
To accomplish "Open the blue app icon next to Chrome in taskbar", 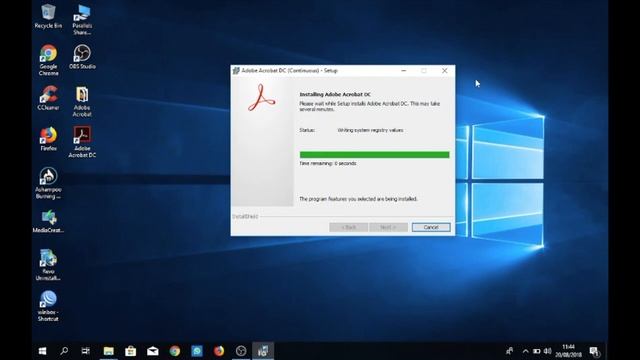I will coord(197,351).
